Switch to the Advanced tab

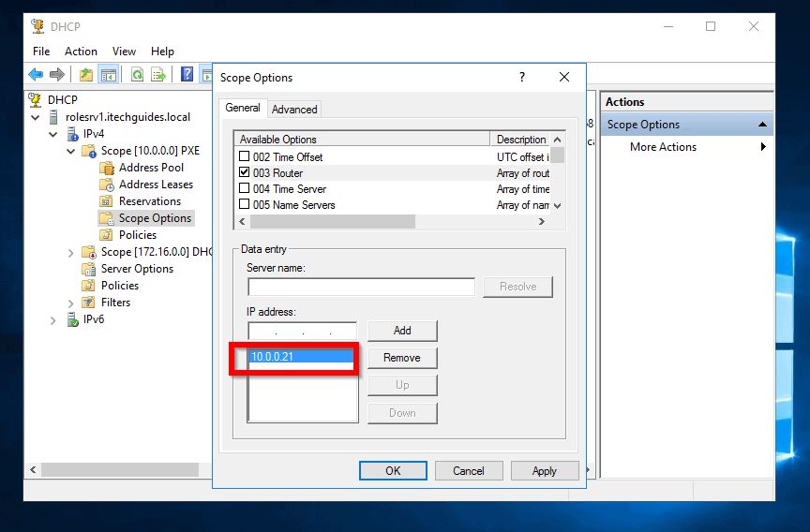pos(294,110)
